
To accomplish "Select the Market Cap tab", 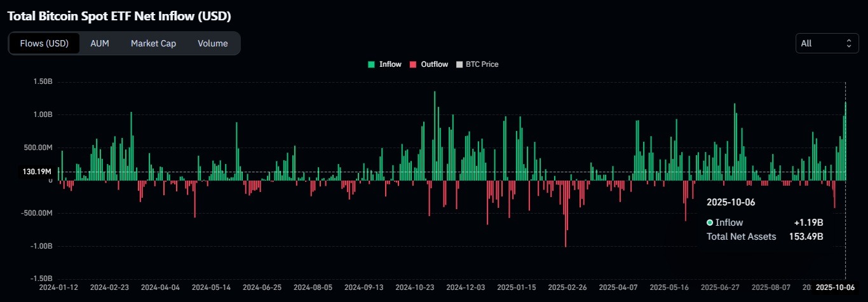I will coord(153,43).
